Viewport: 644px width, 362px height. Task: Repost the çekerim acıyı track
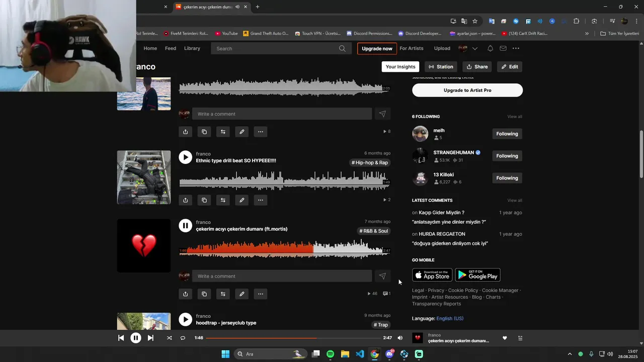(223, 294)
